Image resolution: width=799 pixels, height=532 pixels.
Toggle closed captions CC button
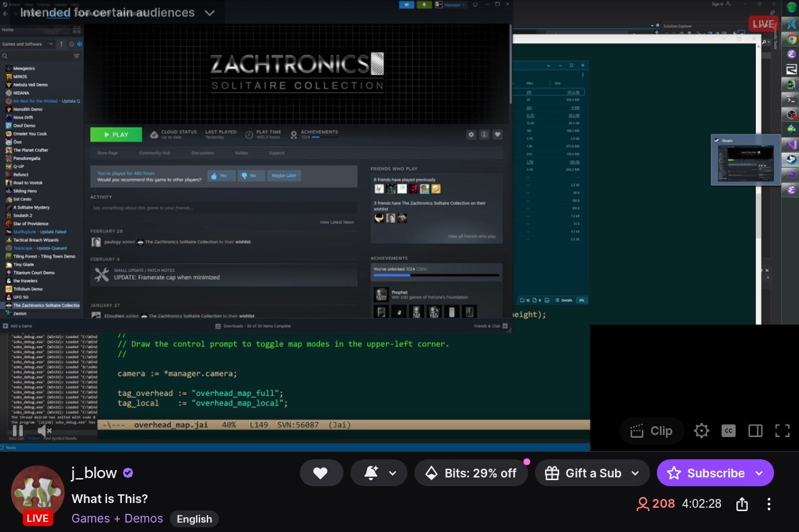pos(728,431)
